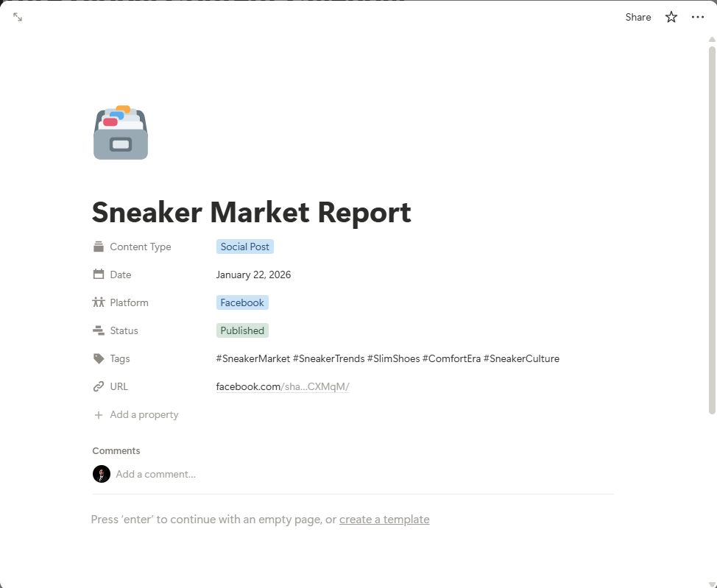Click the URL link icon
Image resolution: width=717 pixels, height=588 pixels.
point(99,387)
